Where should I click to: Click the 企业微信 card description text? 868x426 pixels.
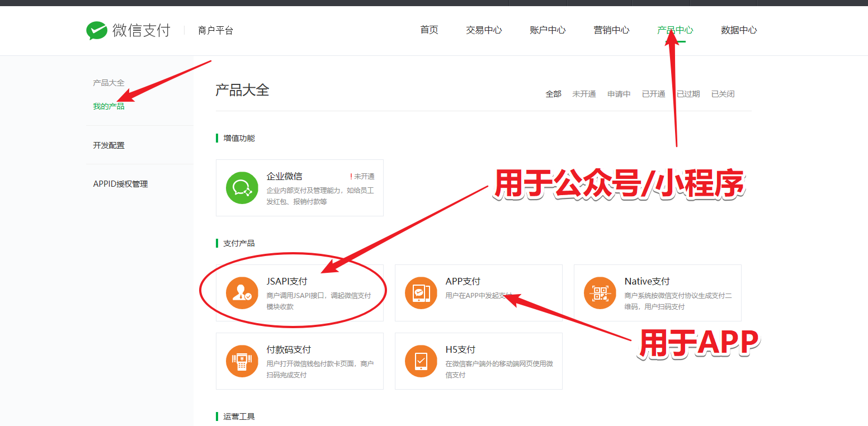tap(320, 196)
